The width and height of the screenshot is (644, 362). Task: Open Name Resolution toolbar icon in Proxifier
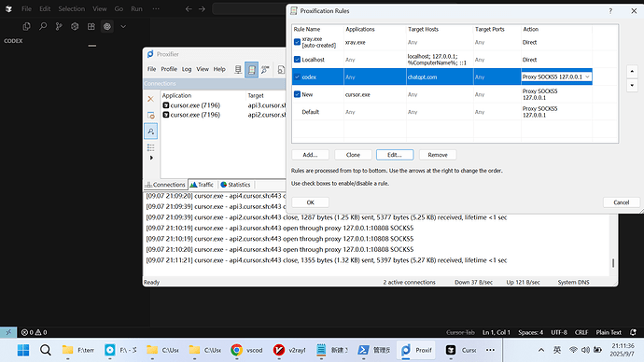click(x=265, y=69)
